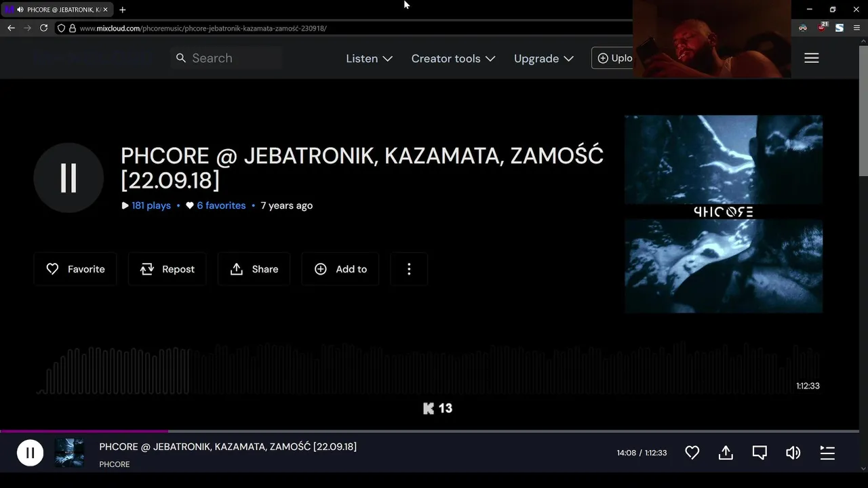Seek within the waveform display

click(427, 369)
